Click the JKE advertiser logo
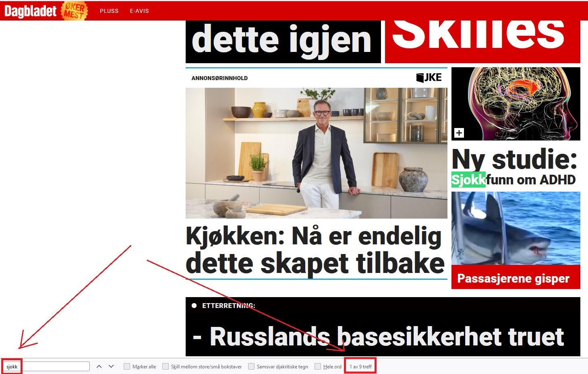This screenshot has height=374, width=588. (429, 77)
